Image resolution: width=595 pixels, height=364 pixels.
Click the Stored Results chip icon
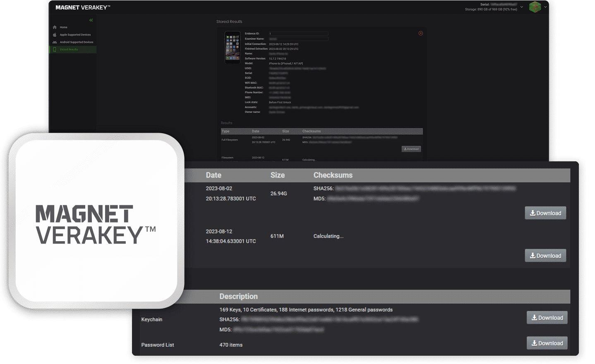point(55,50)
